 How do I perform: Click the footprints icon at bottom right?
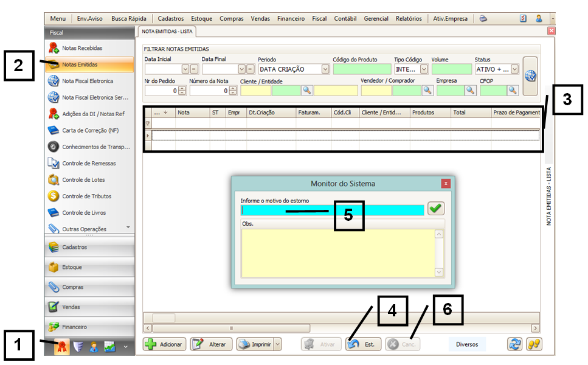(533, 344)
